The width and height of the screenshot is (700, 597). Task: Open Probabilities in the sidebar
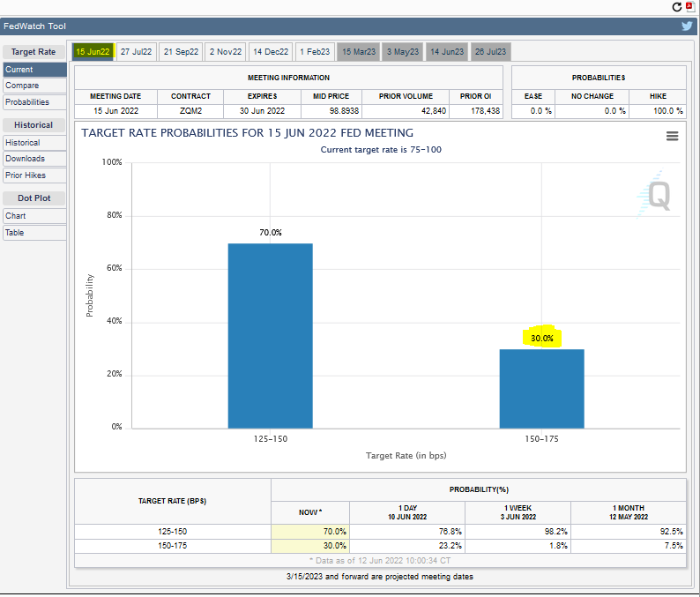click(x=34, y=102)
